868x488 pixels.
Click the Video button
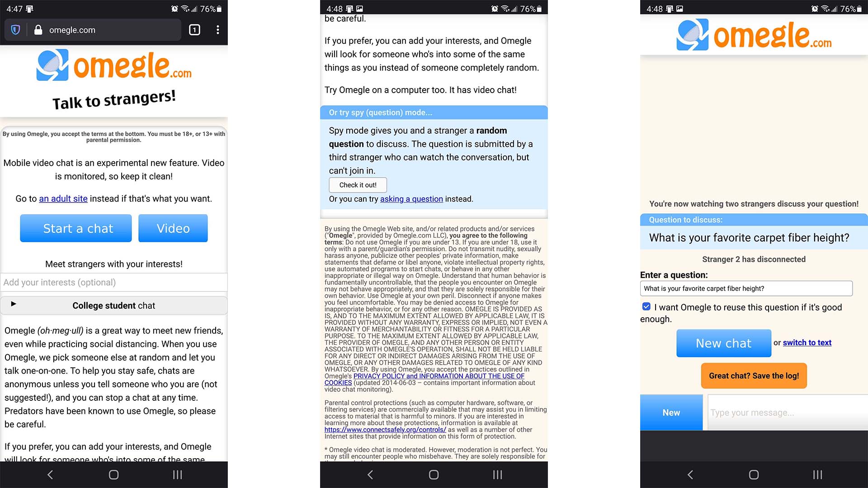pyautogui.click(x=174, y=228)
